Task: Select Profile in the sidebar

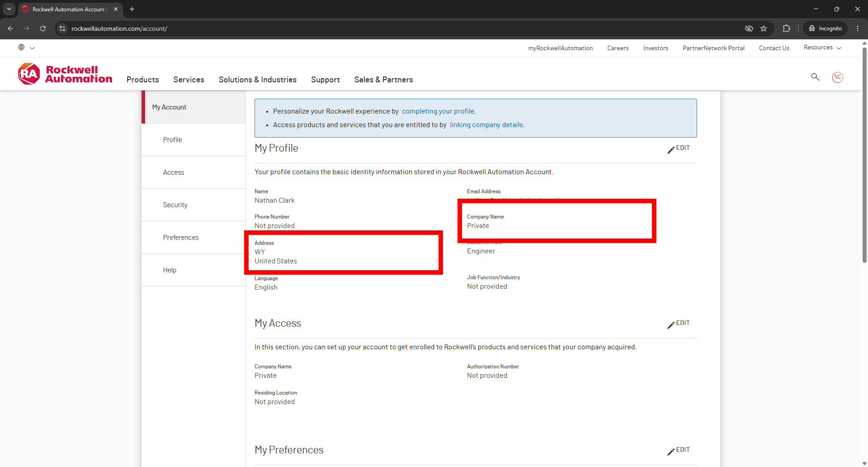Action: click(193, 140)
